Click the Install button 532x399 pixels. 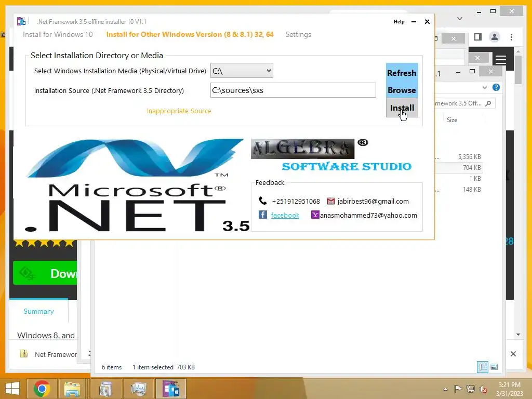[402, 108]
